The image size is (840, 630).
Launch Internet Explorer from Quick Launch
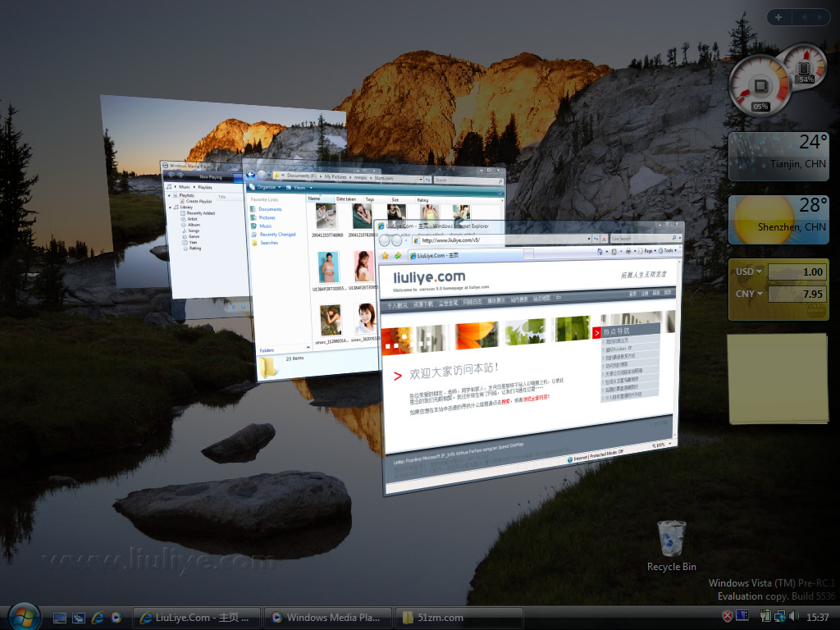(98, 618)
